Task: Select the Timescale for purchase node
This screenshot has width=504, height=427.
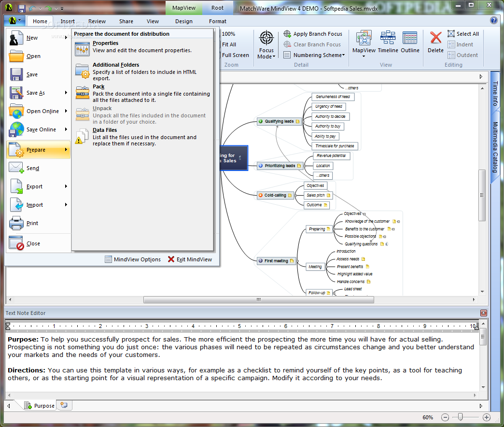Action: [335, 146]
